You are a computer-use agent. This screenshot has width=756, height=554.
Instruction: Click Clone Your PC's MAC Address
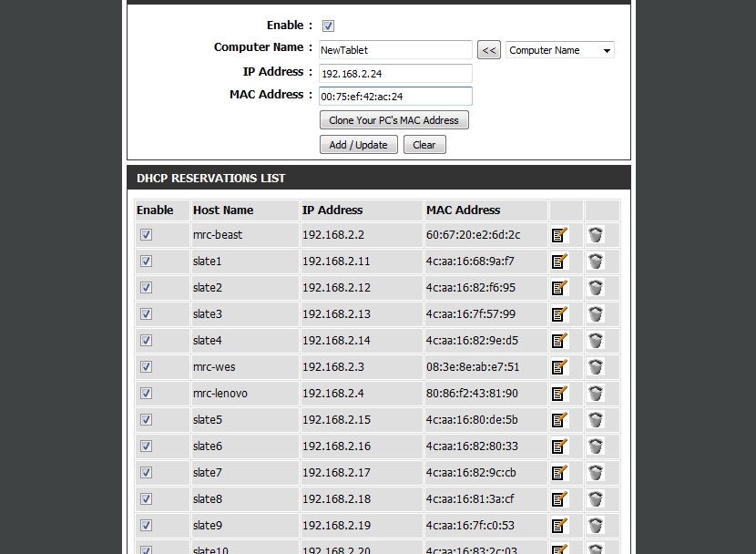393,120
